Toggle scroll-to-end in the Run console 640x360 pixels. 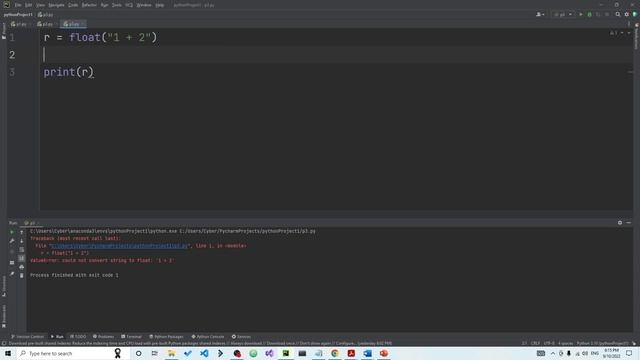click(22, 258)
